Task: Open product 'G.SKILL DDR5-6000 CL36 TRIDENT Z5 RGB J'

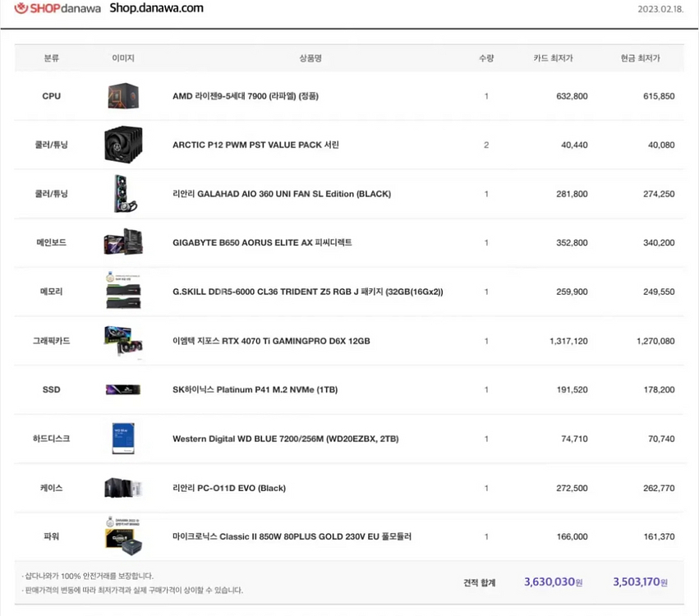Action: 308,292
